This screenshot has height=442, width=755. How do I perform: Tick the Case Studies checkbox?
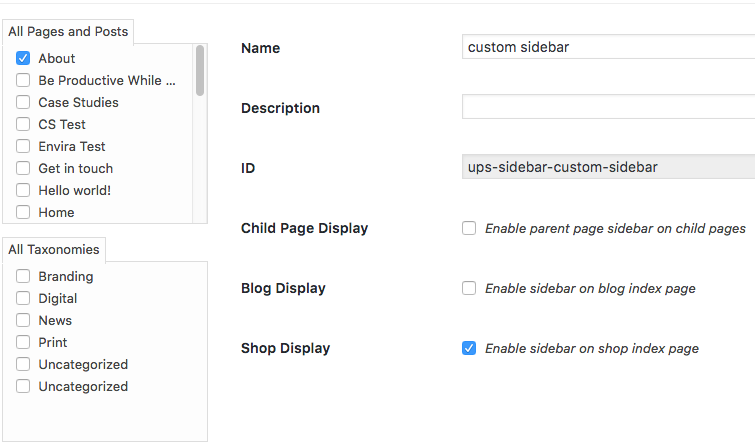coord(23,103)
